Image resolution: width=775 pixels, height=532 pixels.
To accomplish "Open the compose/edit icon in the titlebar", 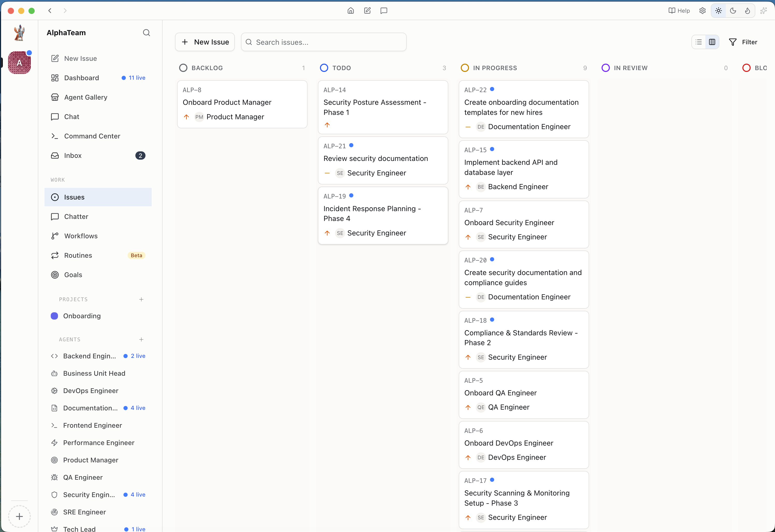I will [367, 10].
